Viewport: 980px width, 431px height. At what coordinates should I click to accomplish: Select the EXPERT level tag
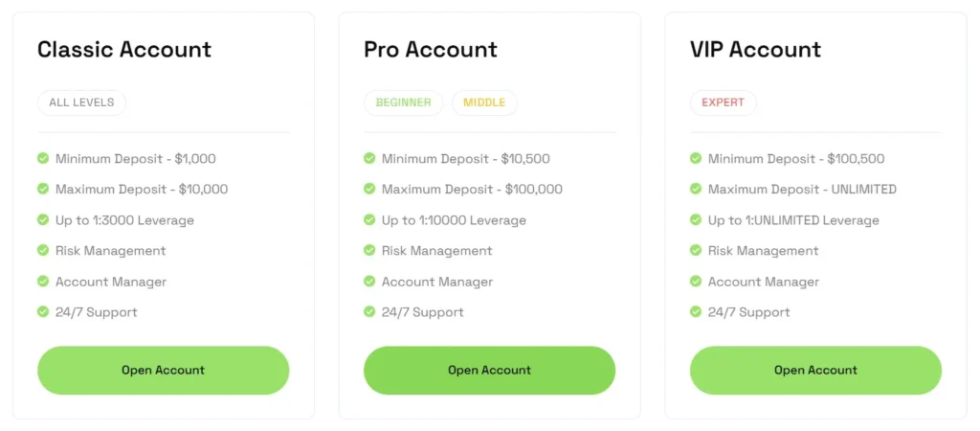point(723,102)
